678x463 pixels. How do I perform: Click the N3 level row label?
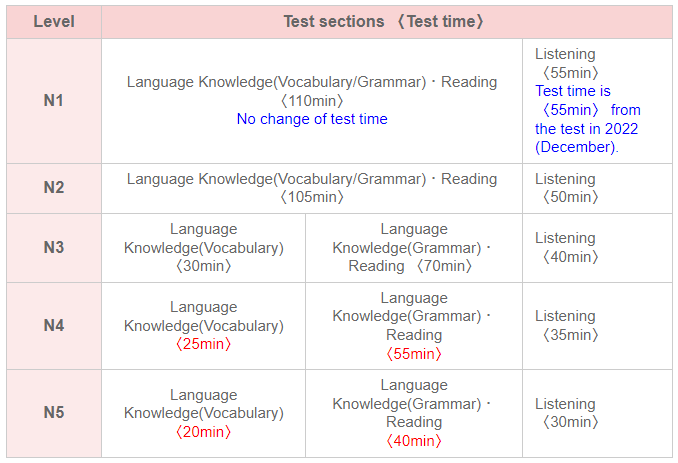[53, 248]
